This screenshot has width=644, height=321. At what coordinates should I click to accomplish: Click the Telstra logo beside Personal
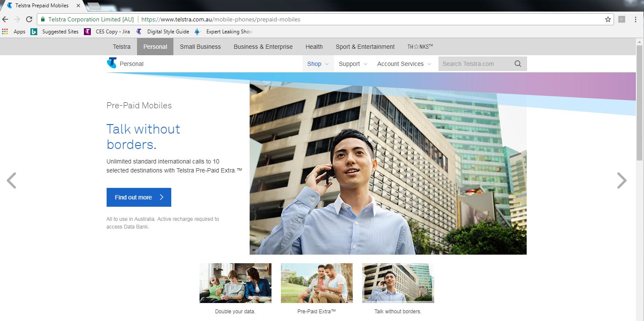(112, 63)
